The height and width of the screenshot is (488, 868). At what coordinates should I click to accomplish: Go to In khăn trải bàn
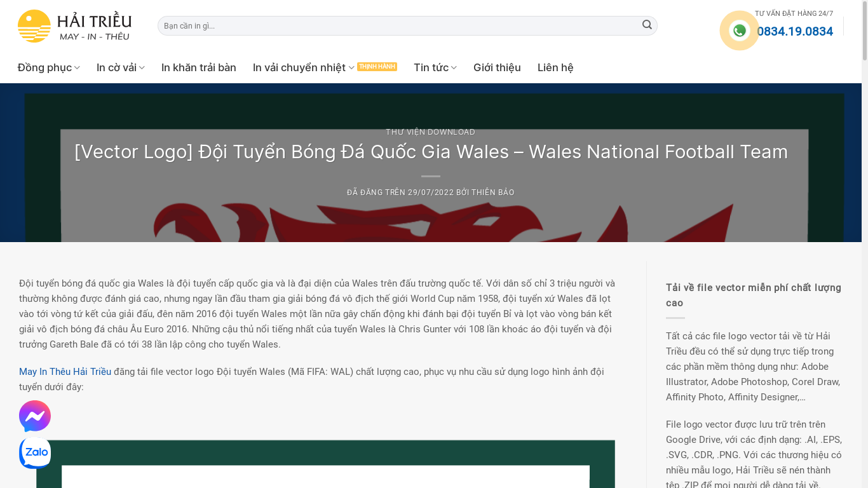[199, 67]
